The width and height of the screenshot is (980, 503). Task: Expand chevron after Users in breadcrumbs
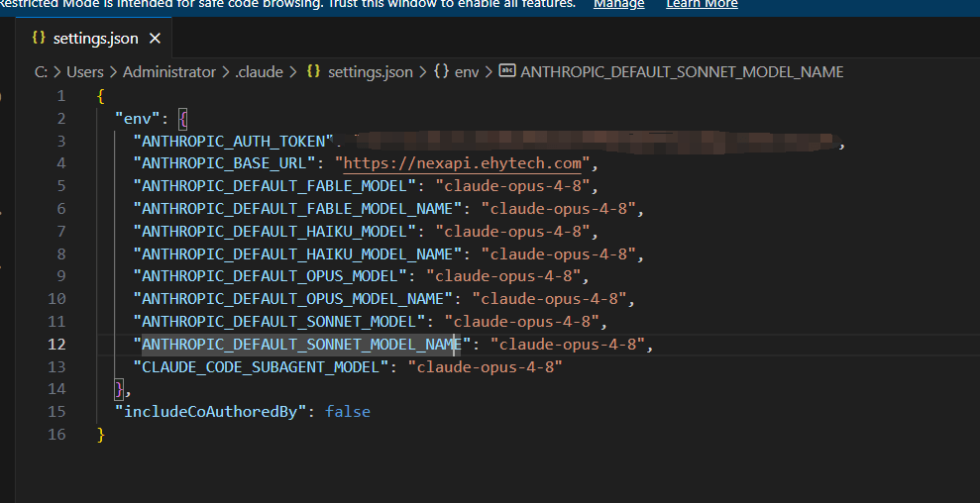click(x=113, y=72)
